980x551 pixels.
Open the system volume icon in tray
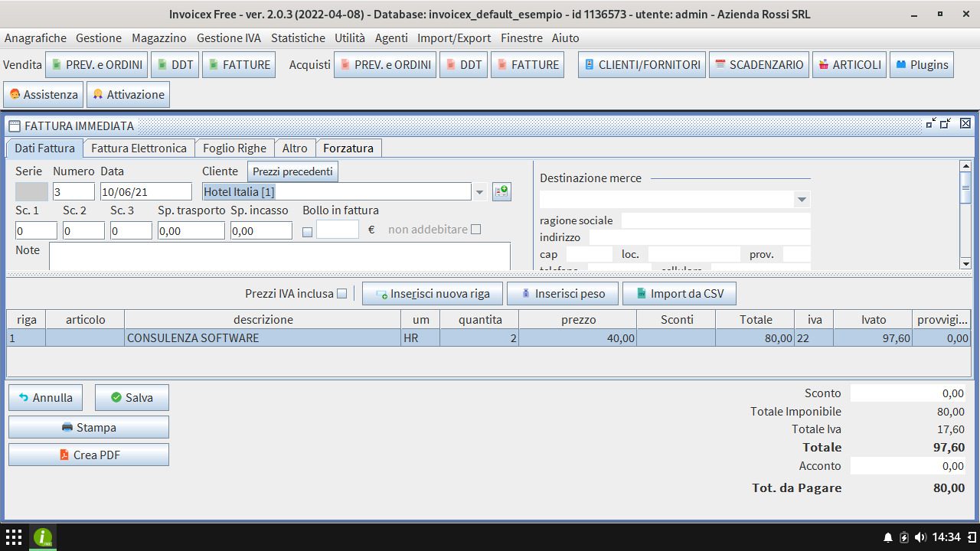pyautogui.click(x=920, y=537)
